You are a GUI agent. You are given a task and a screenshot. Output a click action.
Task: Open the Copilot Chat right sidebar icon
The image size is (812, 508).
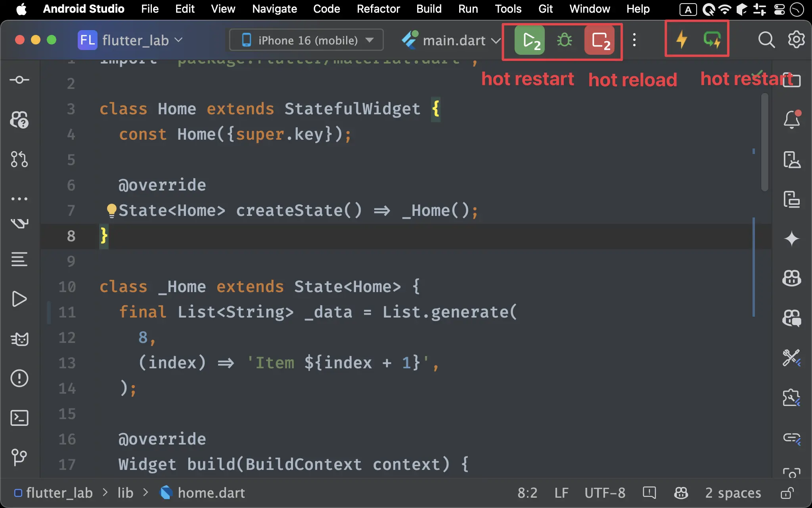pyautogui.click(x=792, y=318)
